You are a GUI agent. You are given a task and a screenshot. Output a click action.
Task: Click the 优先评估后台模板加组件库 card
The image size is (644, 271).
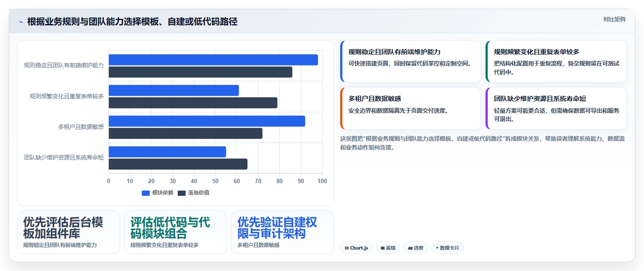click(x=68, y=232)
